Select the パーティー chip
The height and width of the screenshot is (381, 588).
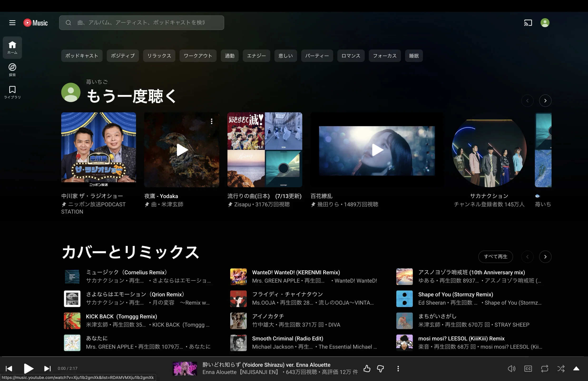317,56
